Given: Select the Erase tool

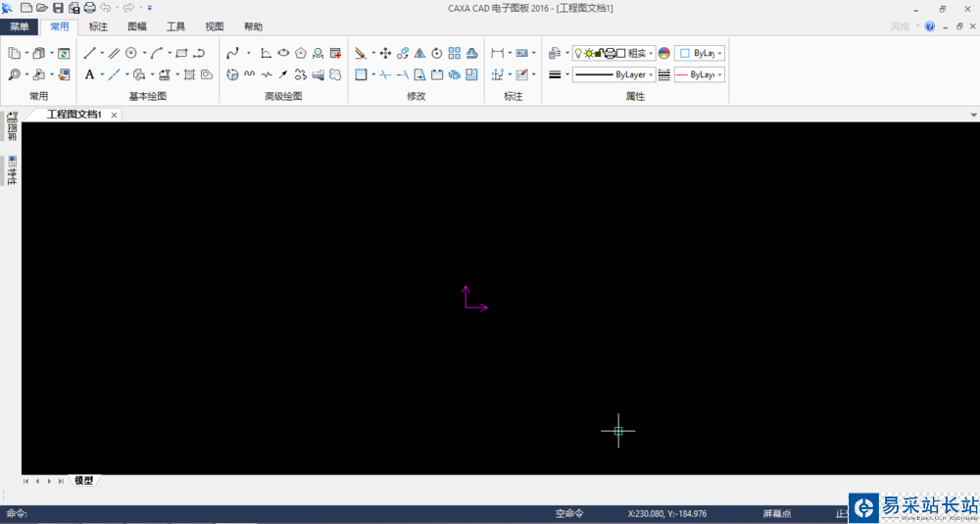Looking at the screenshot, I should [x=361, y=53].
